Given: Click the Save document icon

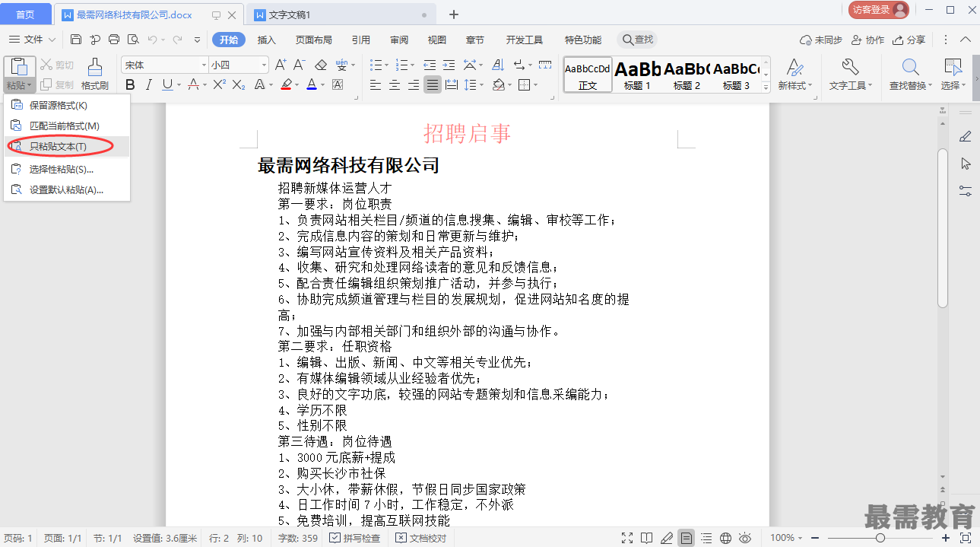Looking at the screenshot, I should (x=76, y=40).
